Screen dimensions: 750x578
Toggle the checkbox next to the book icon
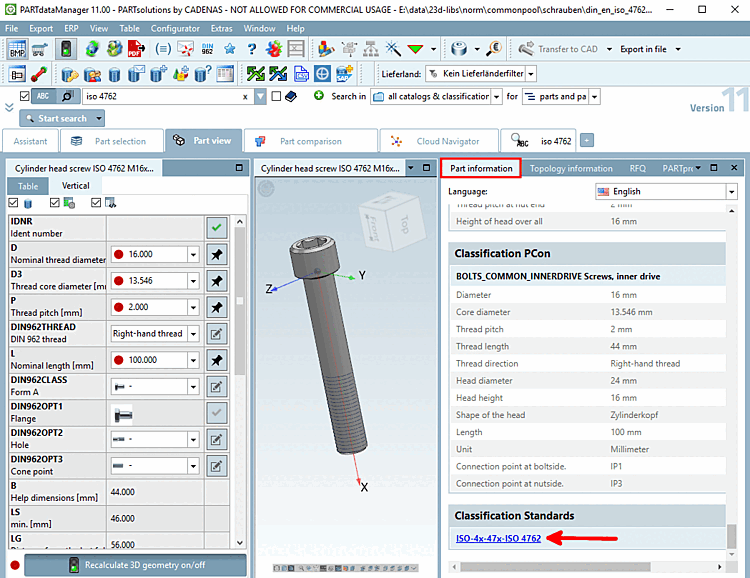[276, 96]
